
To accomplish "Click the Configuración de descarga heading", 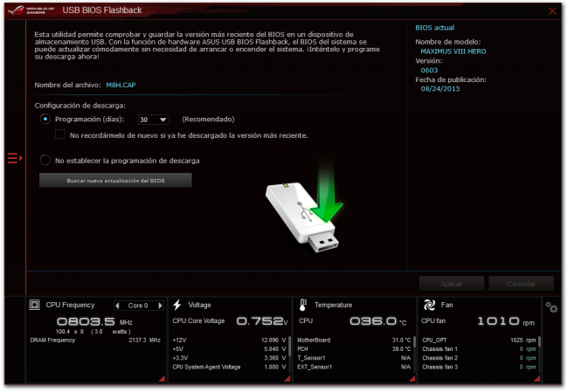I will (80, 106).
